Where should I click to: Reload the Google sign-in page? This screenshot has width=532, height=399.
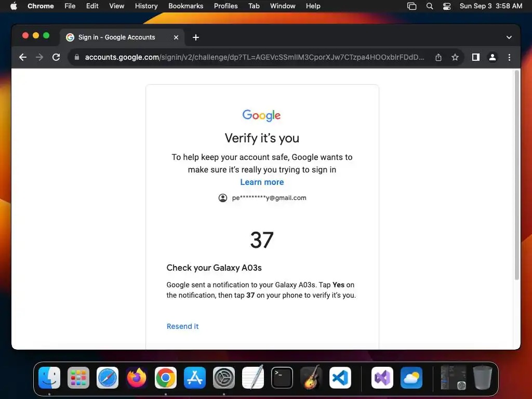56,57
